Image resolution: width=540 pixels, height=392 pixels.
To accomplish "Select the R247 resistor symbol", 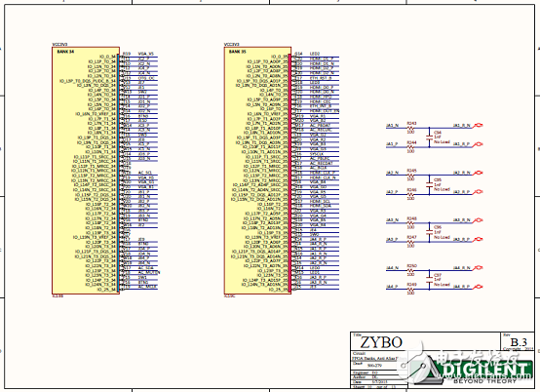I will (410, 242).
